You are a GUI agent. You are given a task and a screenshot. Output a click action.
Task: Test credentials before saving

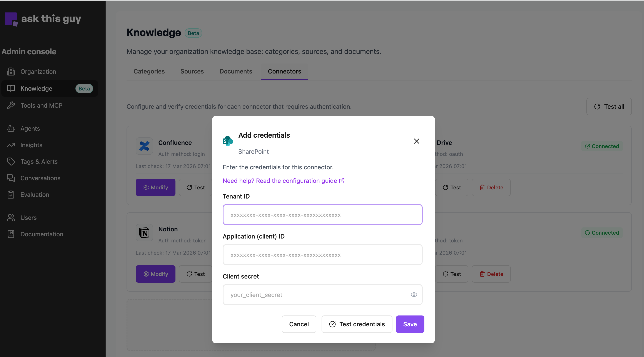click(x=357, y=324)
